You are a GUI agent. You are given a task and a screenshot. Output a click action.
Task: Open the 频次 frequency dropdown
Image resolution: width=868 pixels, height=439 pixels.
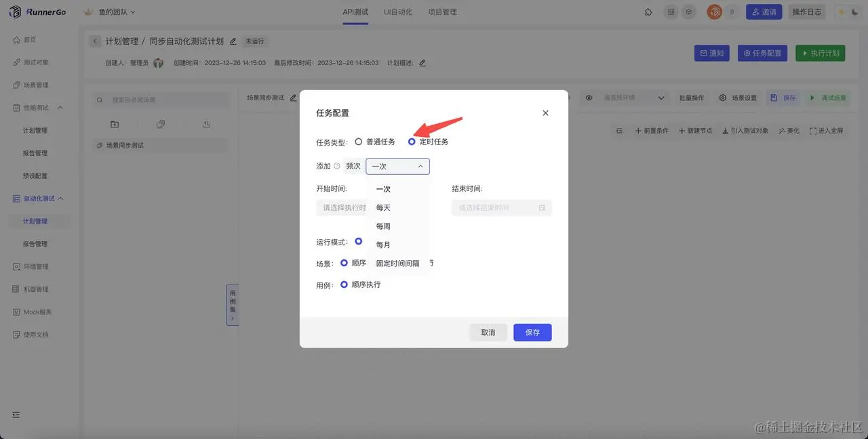click(397, 166)
